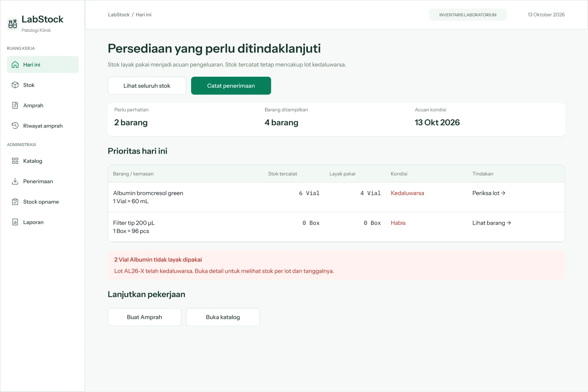The image size is (588, 392).
Task: Click the '13 Okt 2026' Acuan kondisi value
Action: (437, 123)
